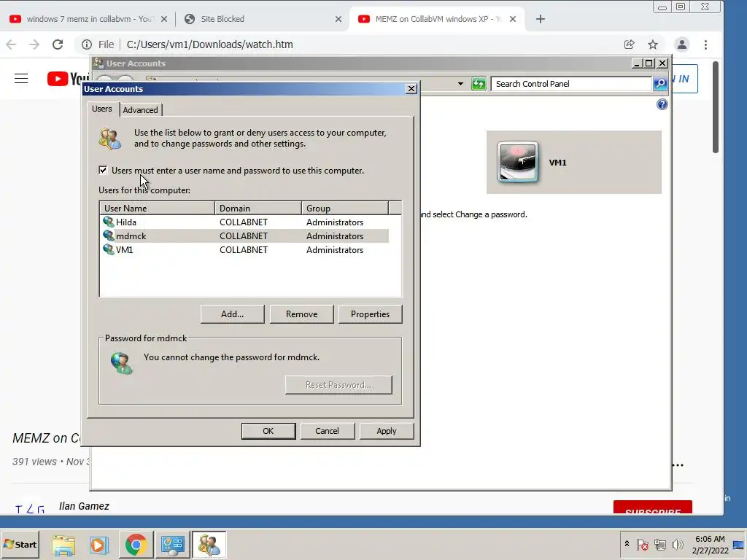The image size is (747, 560).
Task: Click the Cancel button
Action: coord(327,431)
